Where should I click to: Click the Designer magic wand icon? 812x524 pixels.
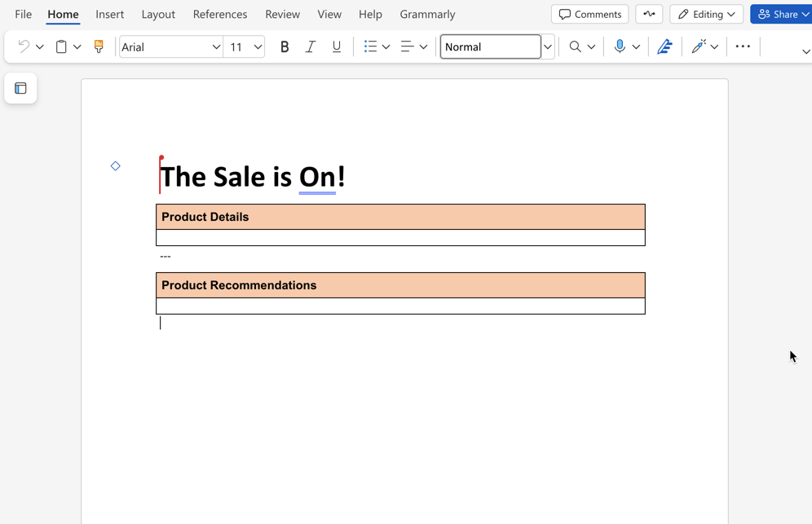(699, 46)
